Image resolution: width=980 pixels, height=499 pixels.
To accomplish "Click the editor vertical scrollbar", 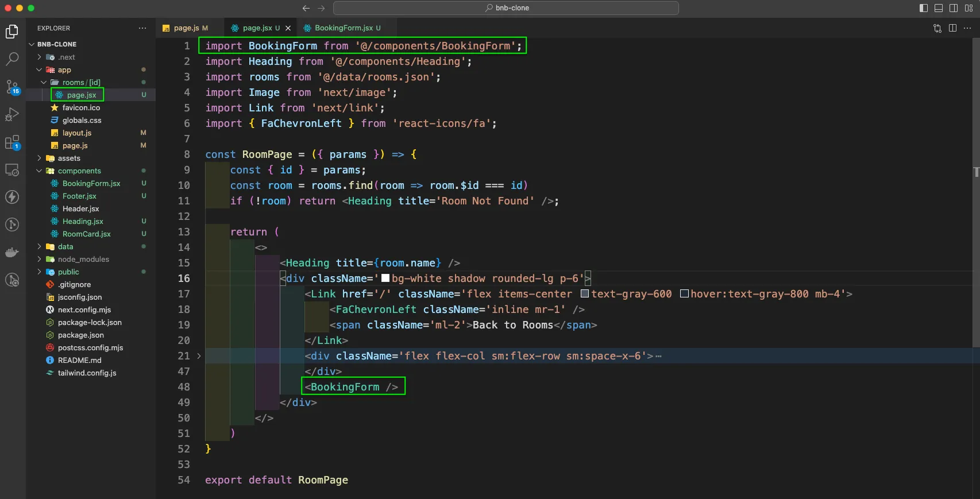I will [976, 192].
